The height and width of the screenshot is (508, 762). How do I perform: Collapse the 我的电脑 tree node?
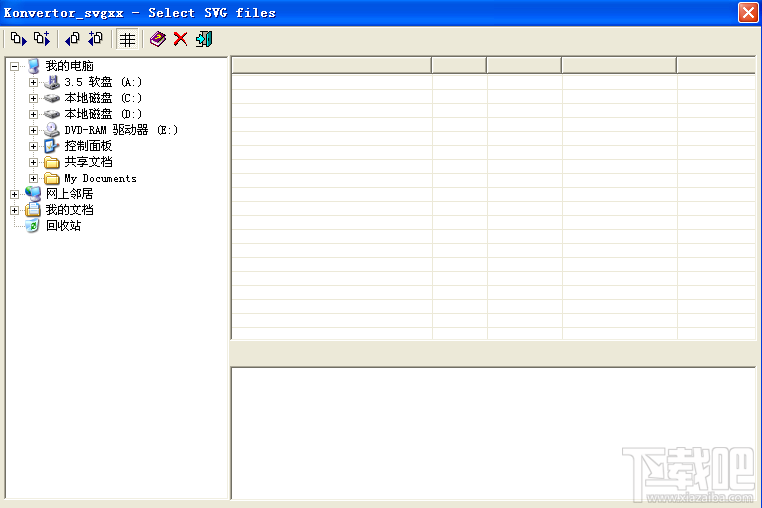pyautogui.click(x=15, y=66)
